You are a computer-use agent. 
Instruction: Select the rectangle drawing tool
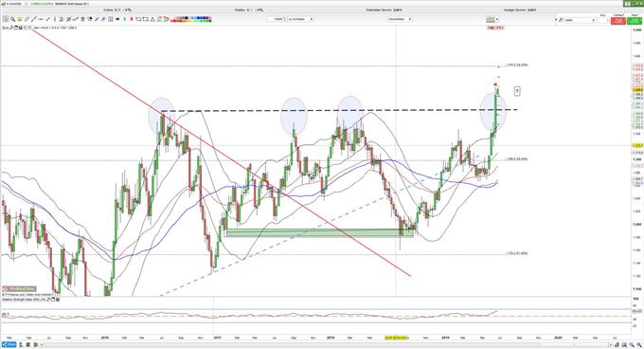pyautogui.click(x=138, y=19)
